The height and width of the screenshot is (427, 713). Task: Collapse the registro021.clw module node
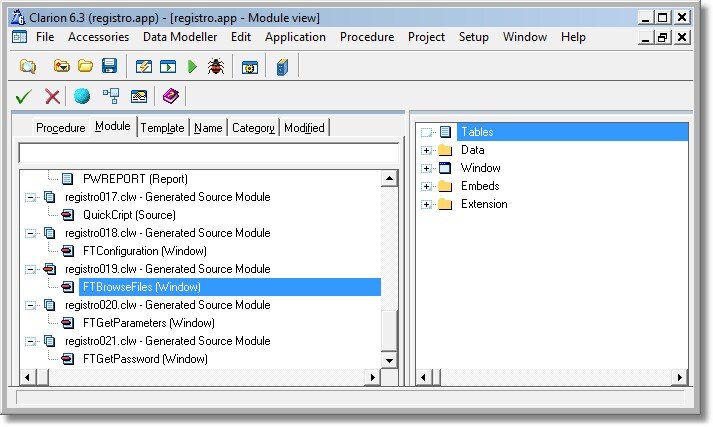click(30, 341)
